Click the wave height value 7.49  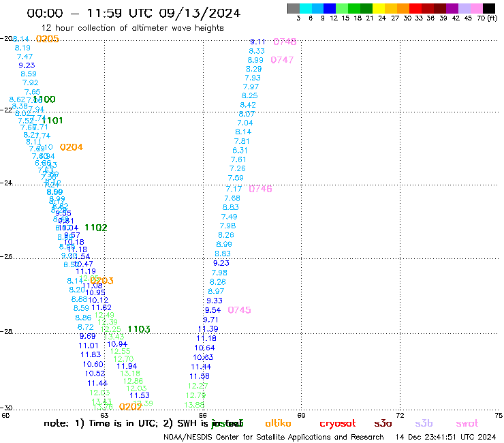pos(229,217)
